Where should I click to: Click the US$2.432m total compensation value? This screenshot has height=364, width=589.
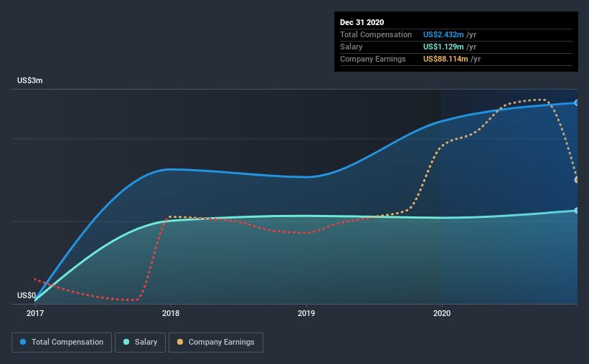coord(443,34)
